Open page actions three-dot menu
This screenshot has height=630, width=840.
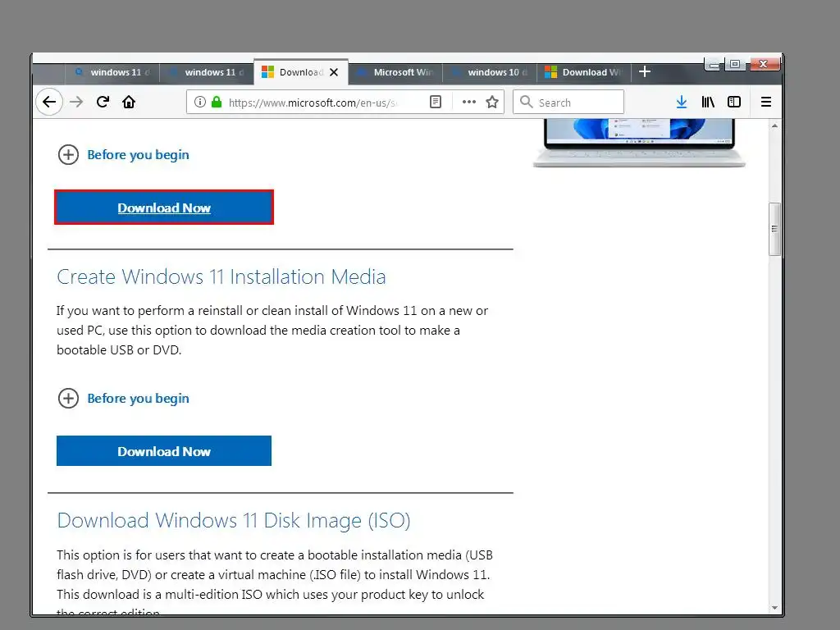468,102
